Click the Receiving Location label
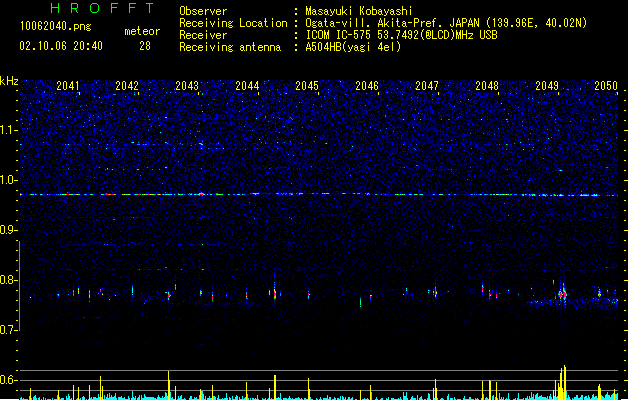629x400 pixels. (x=233, y=23)
